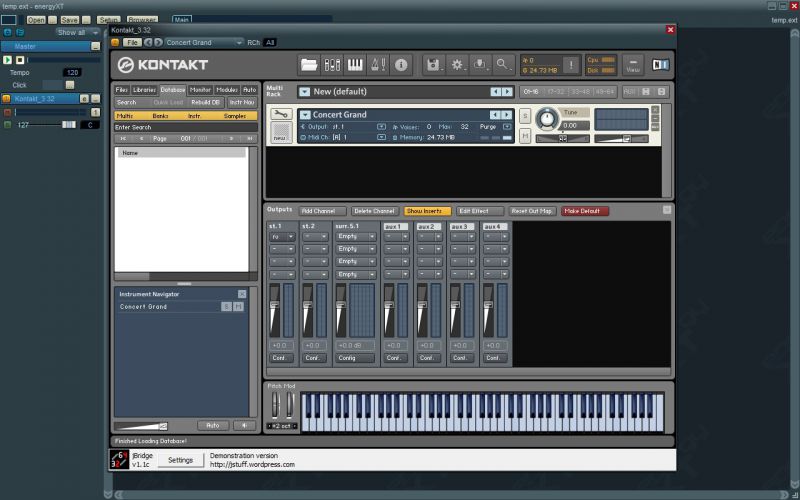The height and width of the screenshot is (500, 800).
Task: Open the Kontakt browser folder icon
Action: [x=309, y=65]
